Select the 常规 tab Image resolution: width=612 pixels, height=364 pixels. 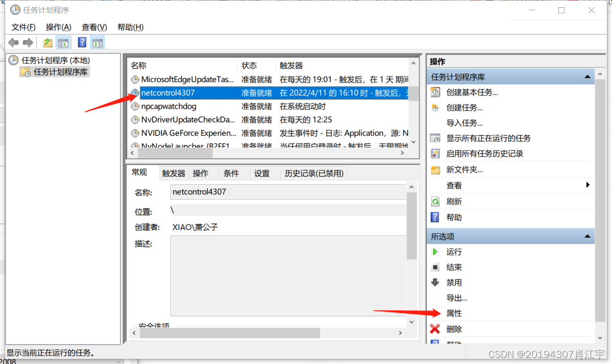click(x=139, y=173)
